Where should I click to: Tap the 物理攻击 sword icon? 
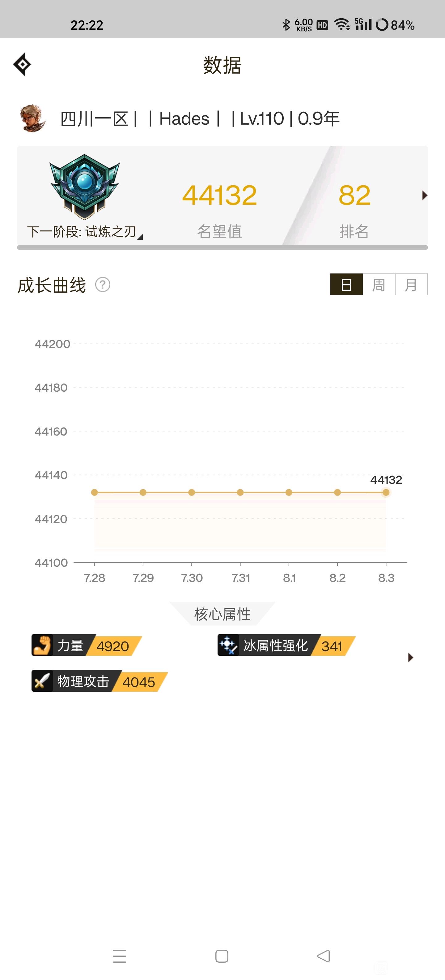[42, 681]
